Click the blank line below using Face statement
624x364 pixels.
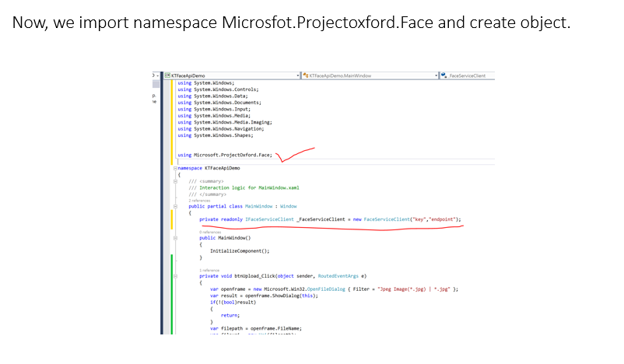[x=311, y=162]
